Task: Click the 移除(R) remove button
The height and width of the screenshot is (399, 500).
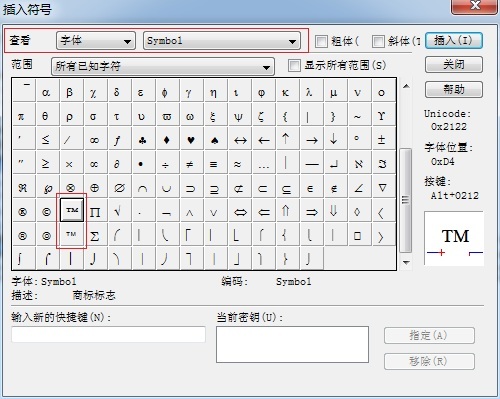Action: pos(429,361)
